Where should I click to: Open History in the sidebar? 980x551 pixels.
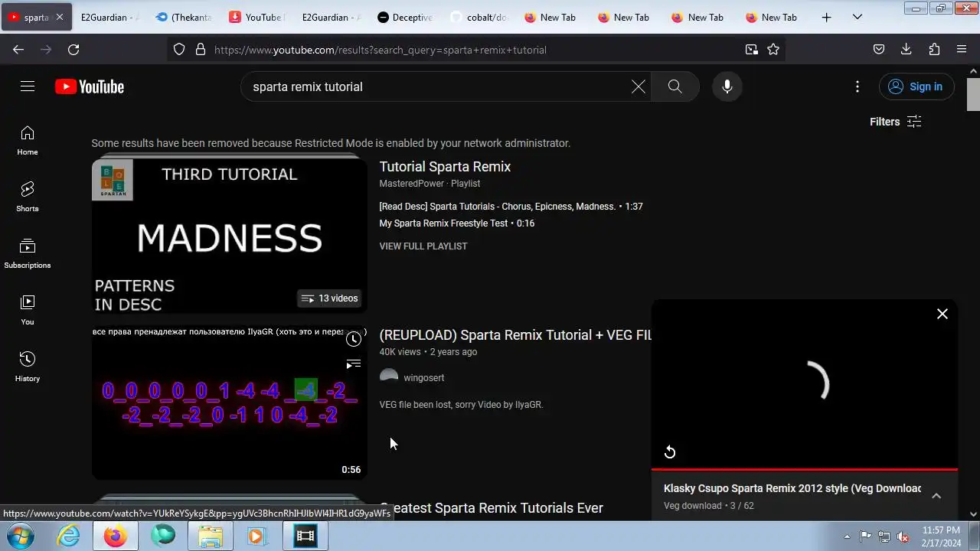[28, 367]
